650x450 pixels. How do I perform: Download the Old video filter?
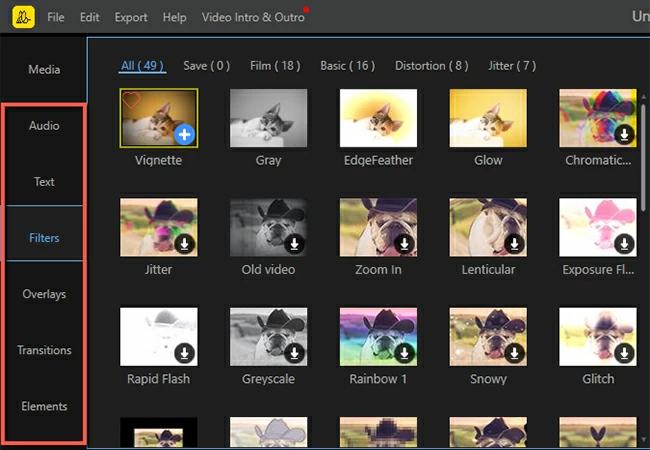294,244
